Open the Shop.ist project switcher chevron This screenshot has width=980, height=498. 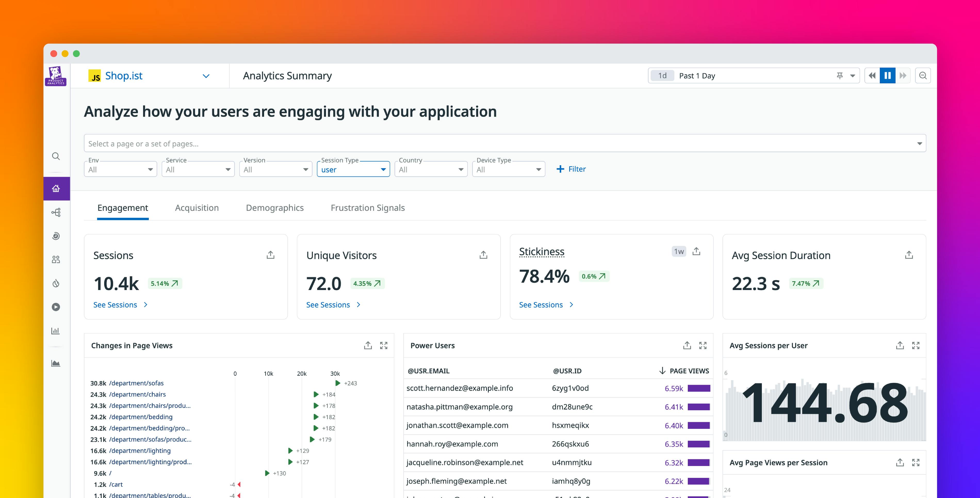[206, 76]
